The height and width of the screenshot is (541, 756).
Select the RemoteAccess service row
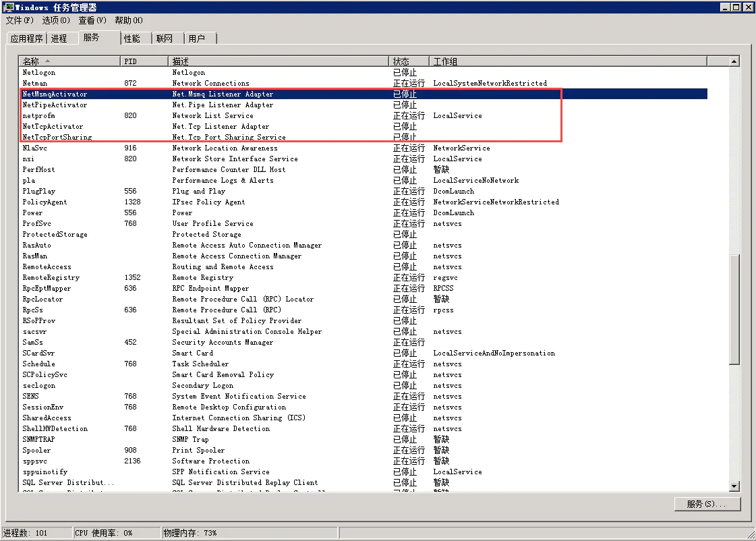point(363,266)
